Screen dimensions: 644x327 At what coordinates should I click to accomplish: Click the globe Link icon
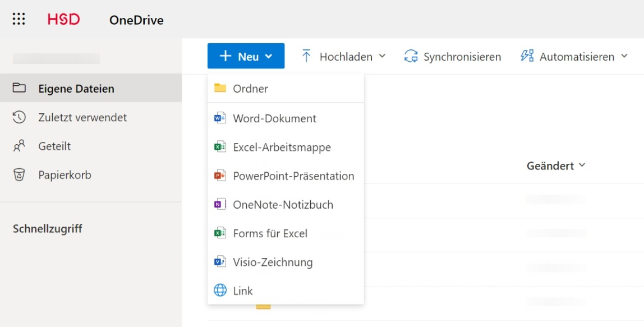tap(220, 291)
